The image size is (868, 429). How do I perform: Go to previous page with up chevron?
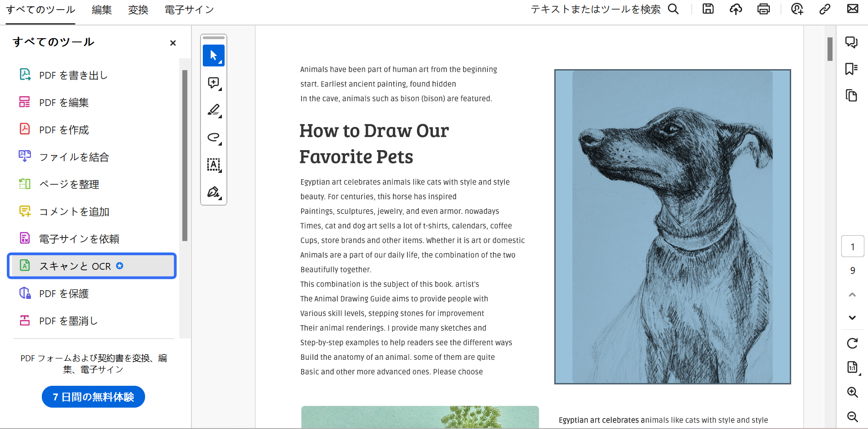pos(852,295)
